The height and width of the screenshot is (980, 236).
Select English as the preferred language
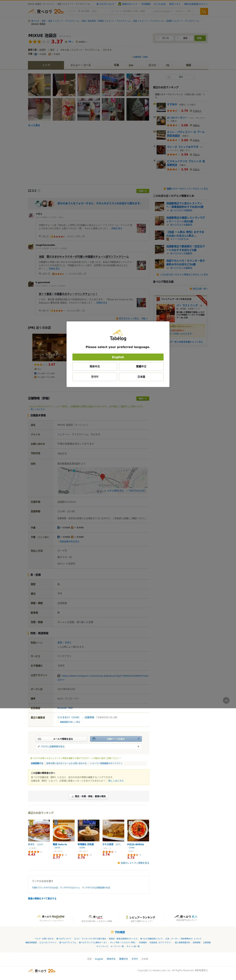[x=118, y=357]
